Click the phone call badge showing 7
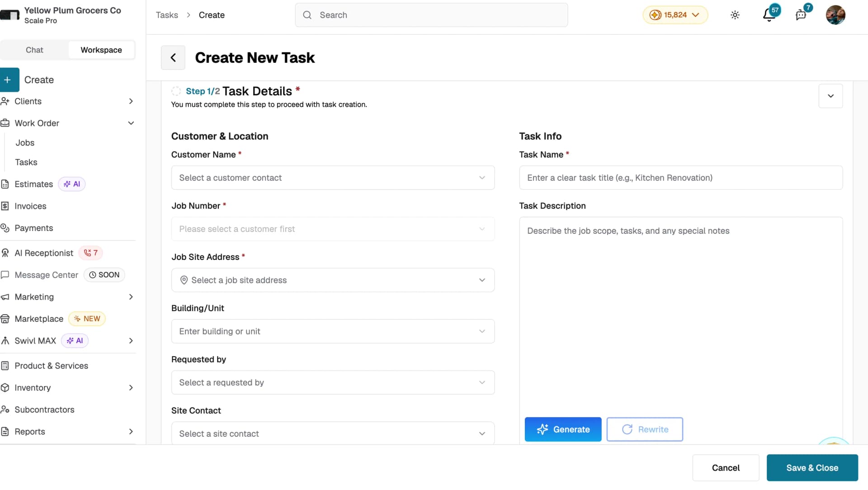Viewport: 868px width, 490px height. tap(90, 253)
